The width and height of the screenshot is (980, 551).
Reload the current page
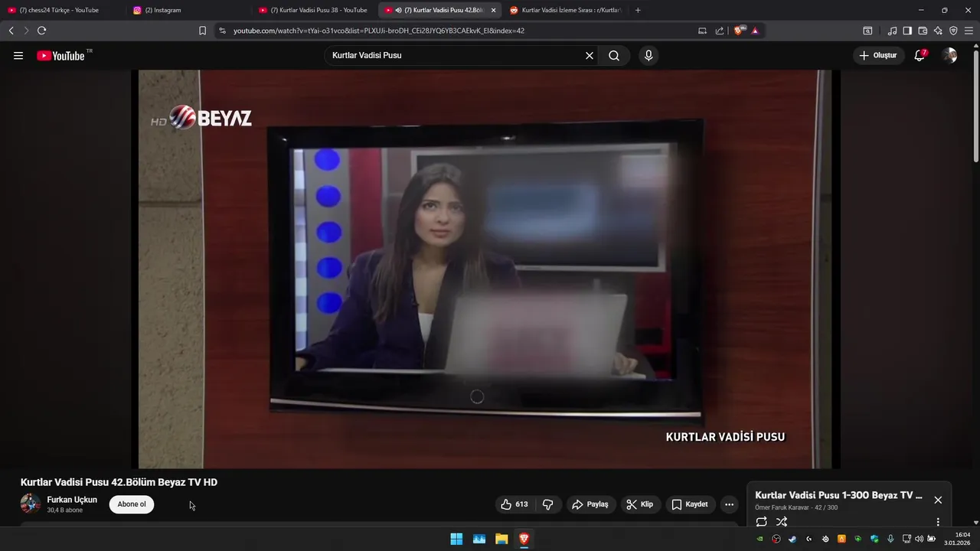[41, 31]
